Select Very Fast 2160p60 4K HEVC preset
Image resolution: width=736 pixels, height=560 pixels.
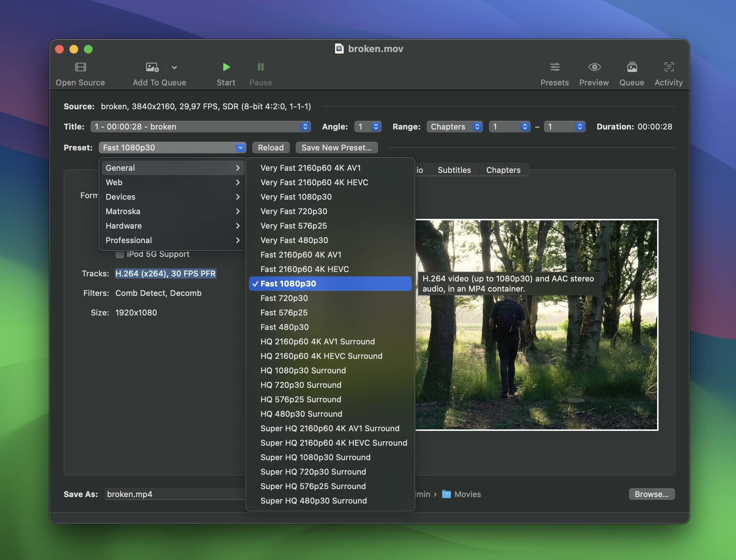coord(330,182)
